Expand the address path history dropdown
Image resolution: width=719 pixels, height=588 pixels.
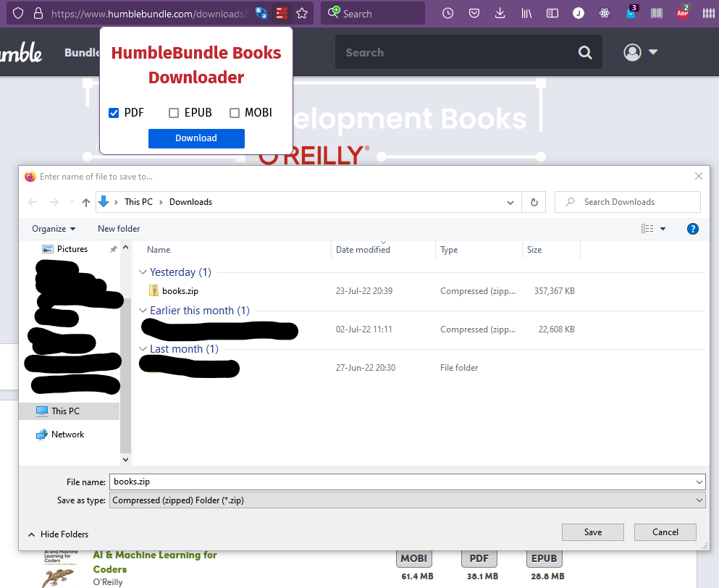pos(510,203)
